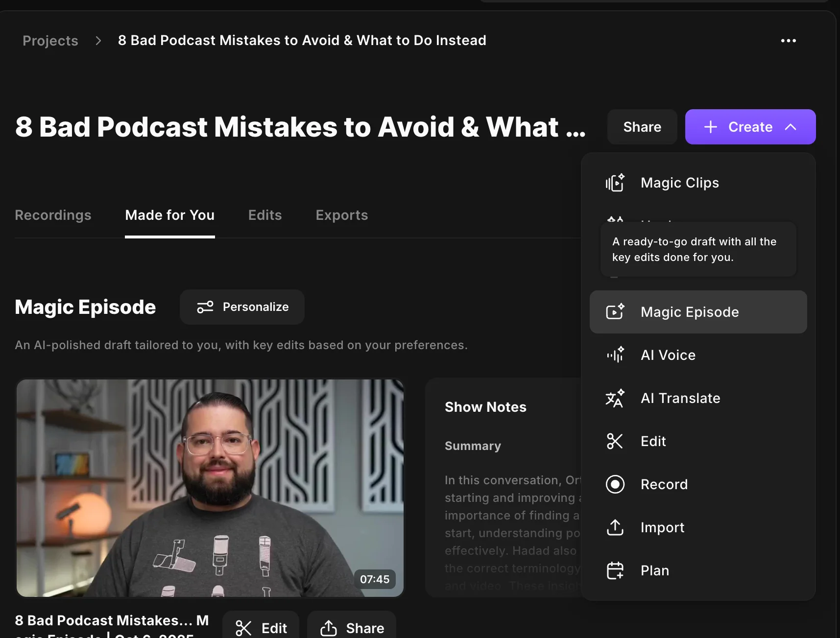Viewport: 840px width, 638px height.
Task: Select Record from the Create menu
Action: point(664,484)
